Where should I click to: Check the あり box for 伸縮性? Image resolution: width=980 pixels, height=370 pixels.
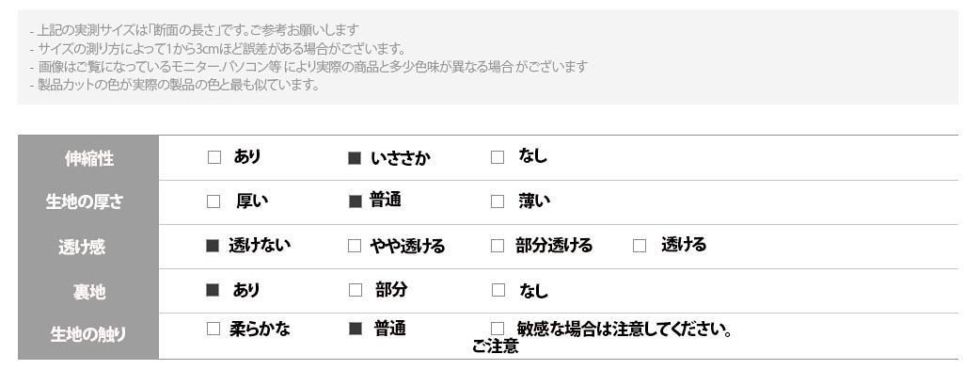pyautogui.click(x=214, y=157)
